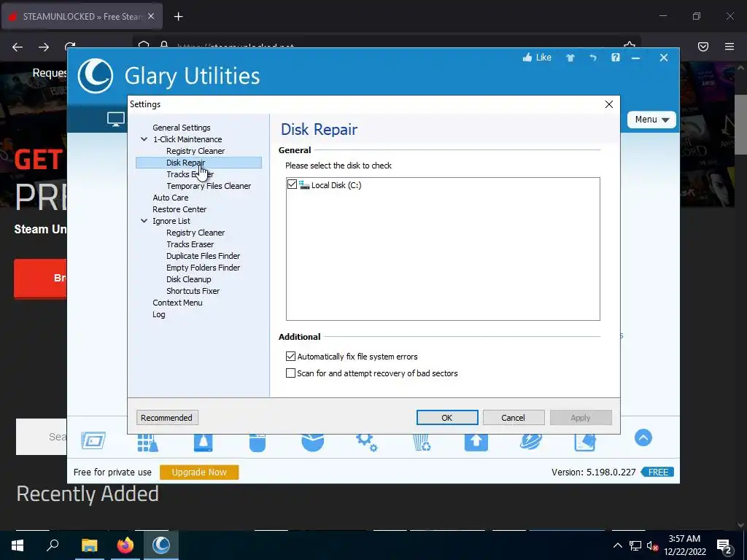Image resolution: width=747 pixels, height=560 pixels.
Task: Open the Pocket icon in Firefox toolbar
Action: pos(703,47)
